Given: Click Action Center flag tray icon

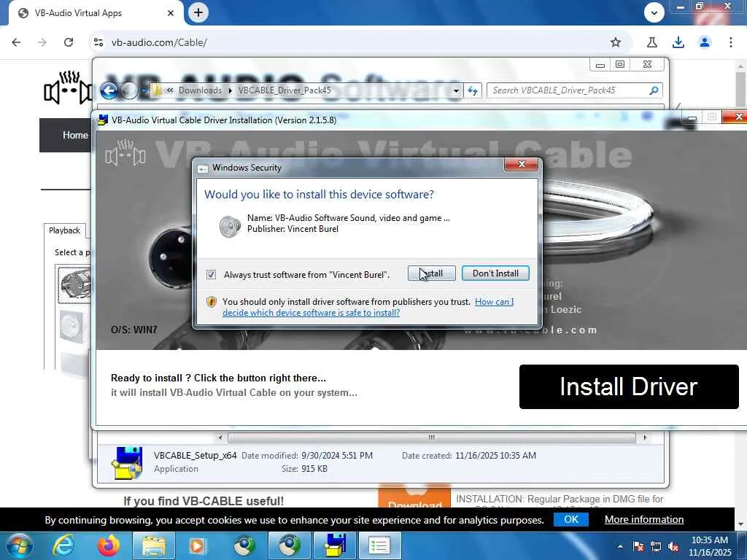Looking at the screenshot, I should click(638, 546).
